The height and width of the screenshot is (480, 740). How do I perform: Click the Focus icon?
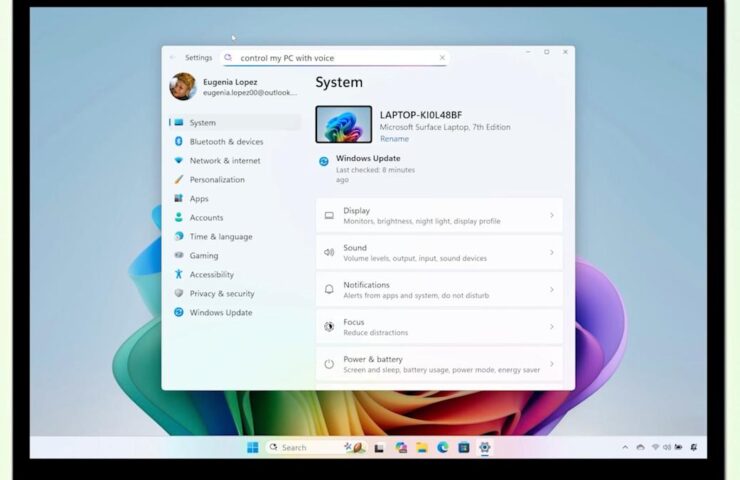click(x=329, y=327)
